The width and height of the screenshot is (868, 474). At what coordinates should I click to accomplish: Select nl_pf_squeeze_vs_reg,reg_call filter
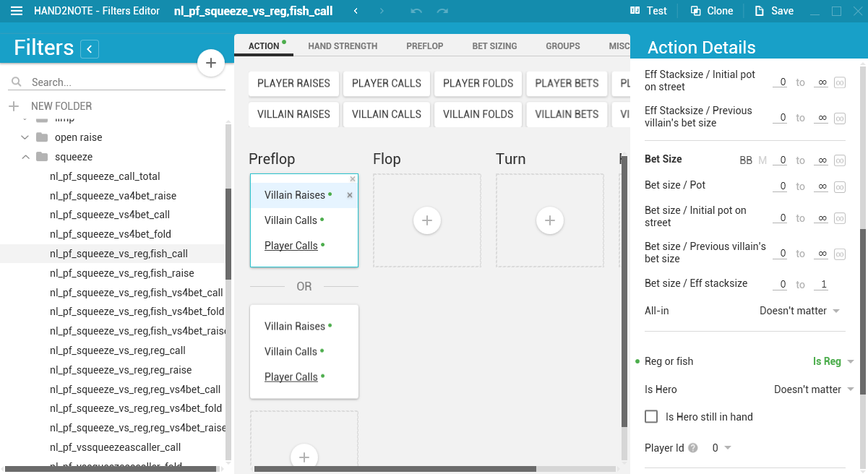click(x=118, y=350)
